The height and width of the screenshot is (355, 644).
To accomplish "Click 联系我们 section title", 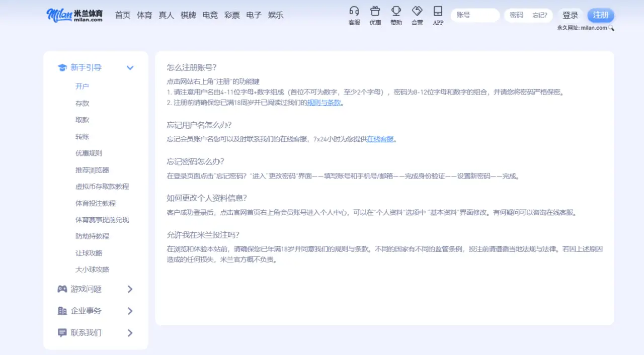I will [x=86, y=333].
